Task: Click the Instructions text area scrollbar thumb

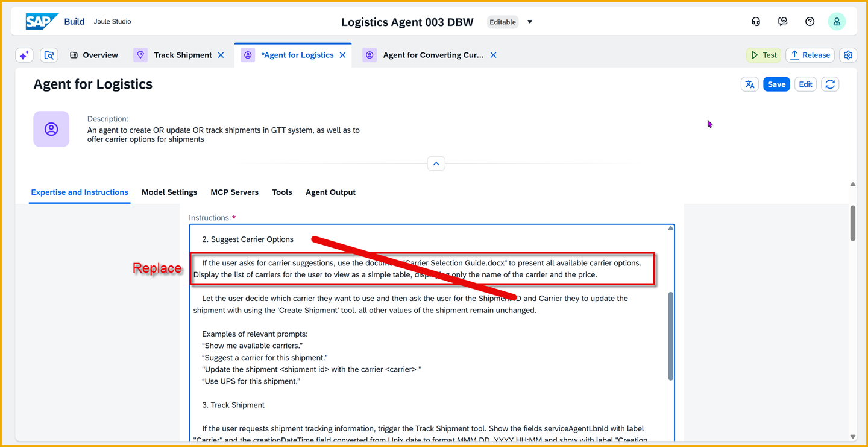Action: coord(671,337)
